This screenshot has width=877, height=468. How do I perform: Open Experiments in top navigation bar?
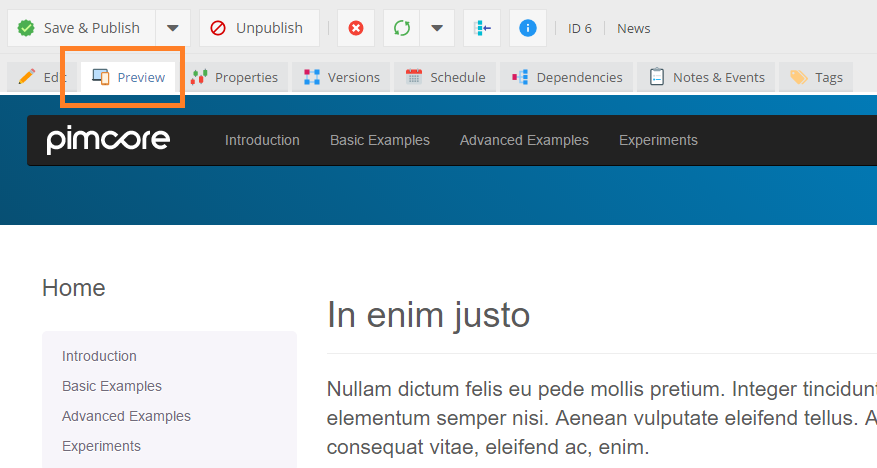tap(658, 140)
